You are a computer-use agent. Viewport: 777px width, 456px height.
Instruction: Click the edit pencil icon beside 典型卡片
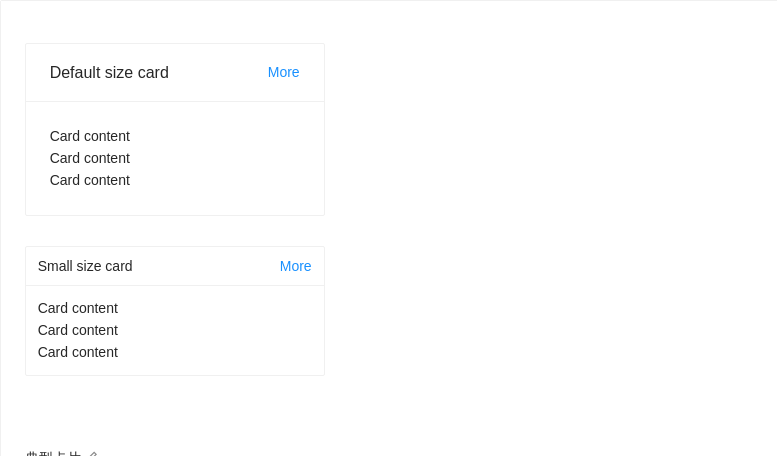pyautogui.click(x=92, y=454)
